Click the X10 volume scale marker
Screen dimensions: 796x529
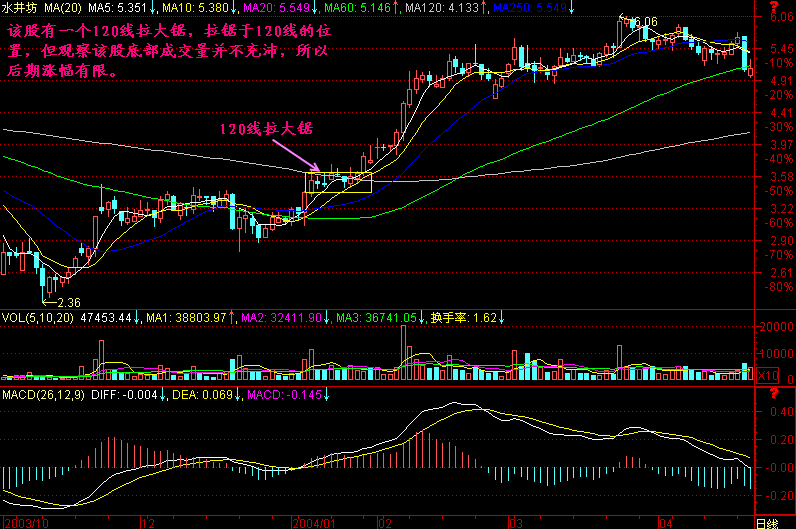click(x=764, y=375)
